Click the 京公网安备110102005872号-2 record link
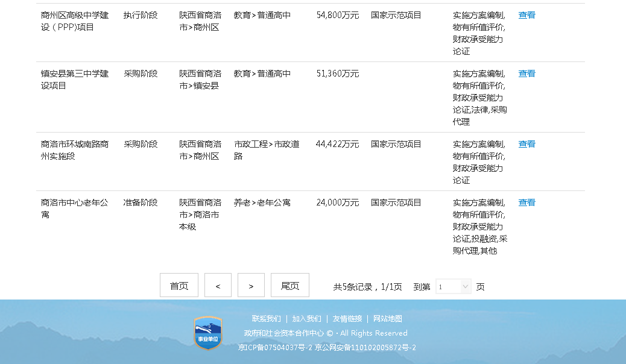The image size is (626, 364). tap(364, 348)
